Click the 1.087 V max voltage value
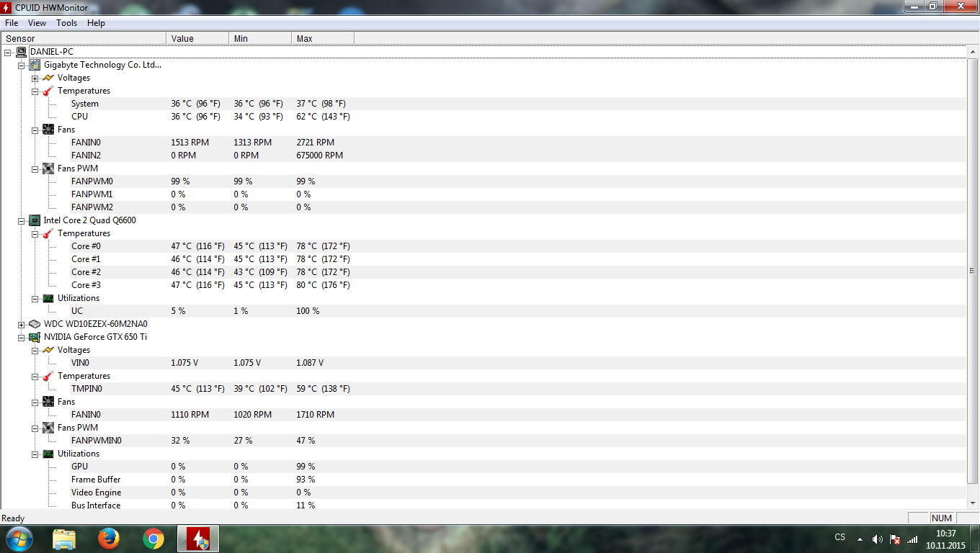This screenshot has width=980, height=553. [310, 363]
